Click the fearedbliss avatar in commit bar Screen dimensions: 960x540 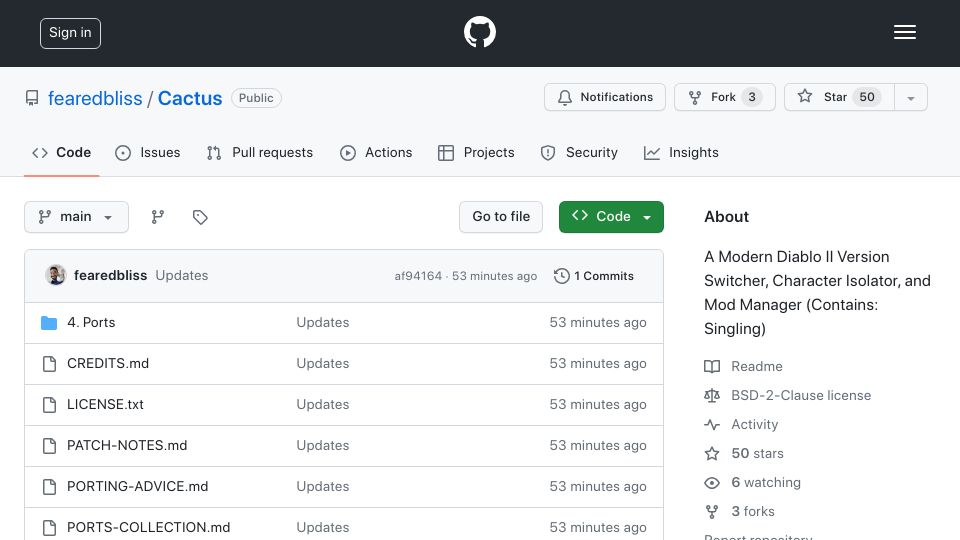click(56, 276)
